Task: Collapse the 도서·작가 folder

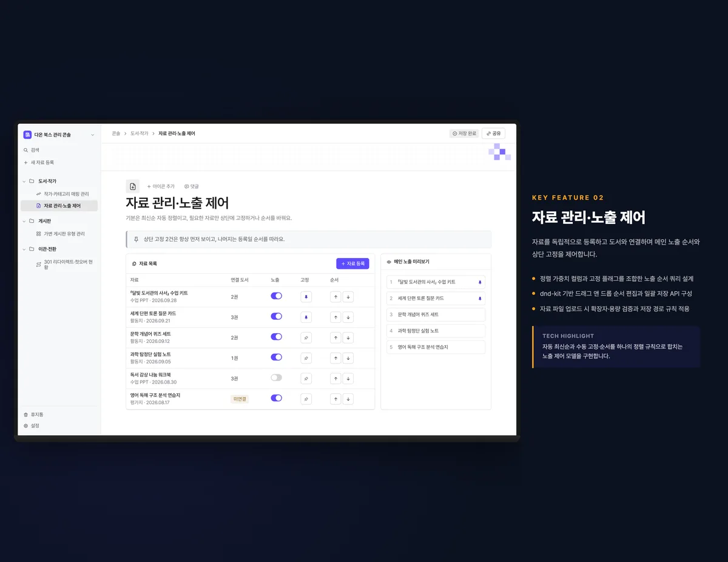Action: pos(24,181)
